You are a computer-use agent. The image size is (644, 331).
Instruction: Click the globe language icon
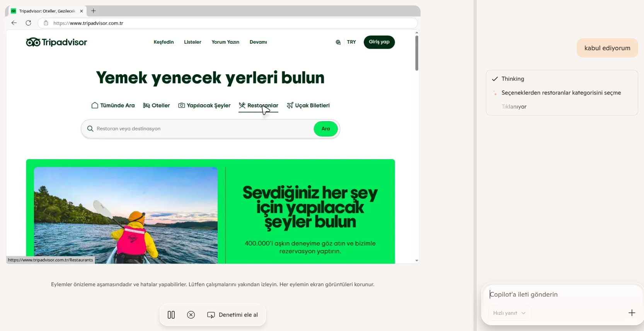coord(338,42)
